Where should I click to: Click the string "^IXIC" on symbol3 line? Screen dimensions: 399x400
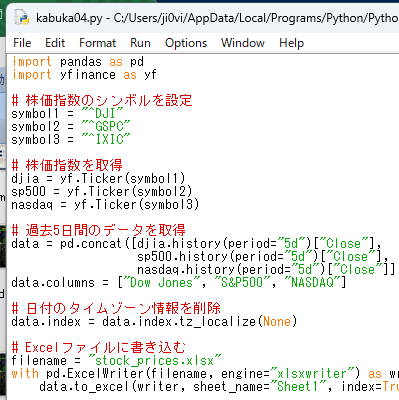(x=106, y=139)
